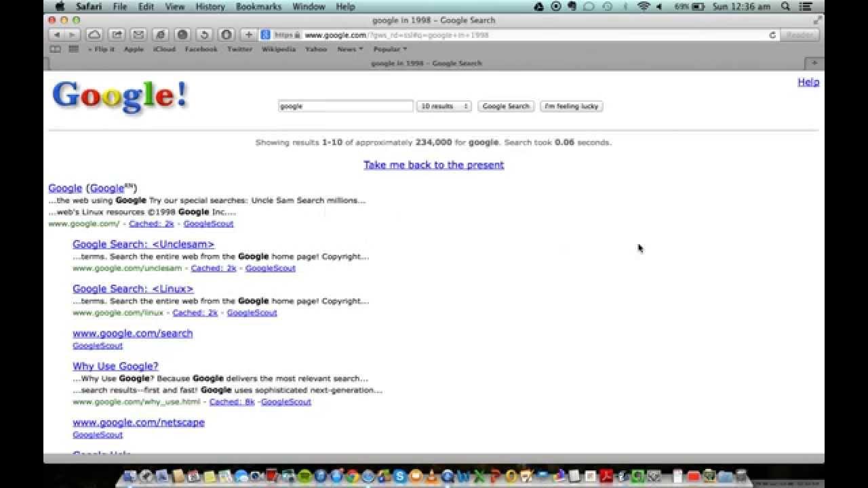Open the Apple menu
The width and height of the screenshot is (868, 488).
59,6
